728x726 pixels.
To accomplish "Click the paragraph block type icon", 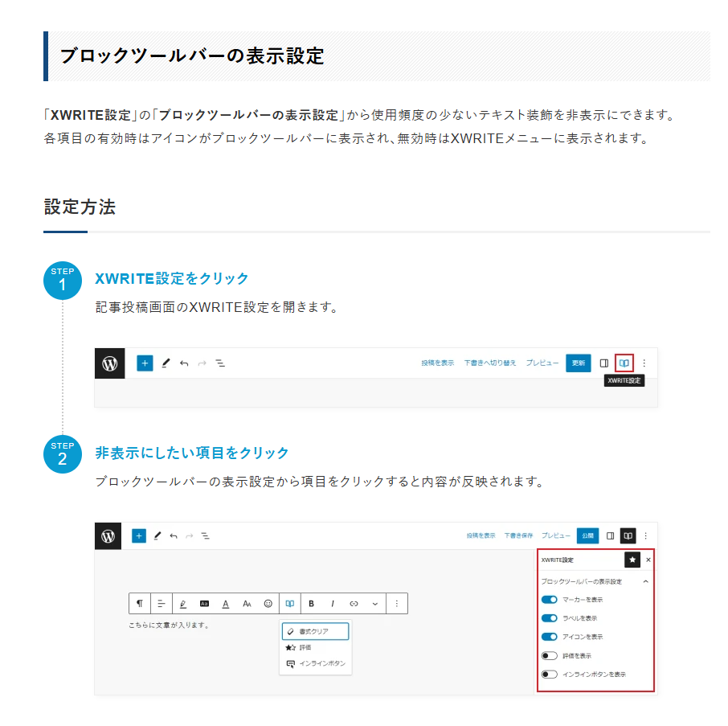I will click(140, 603).
